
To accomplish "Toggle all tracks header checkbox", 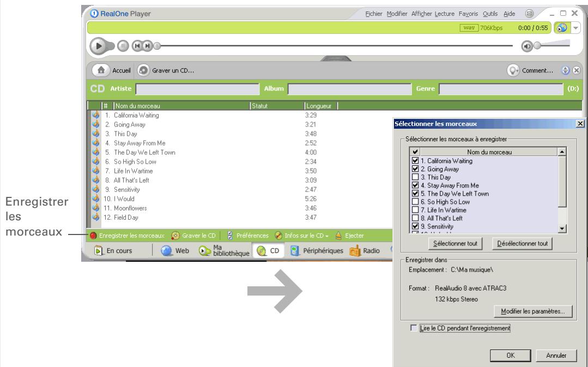I will [415, 152].
